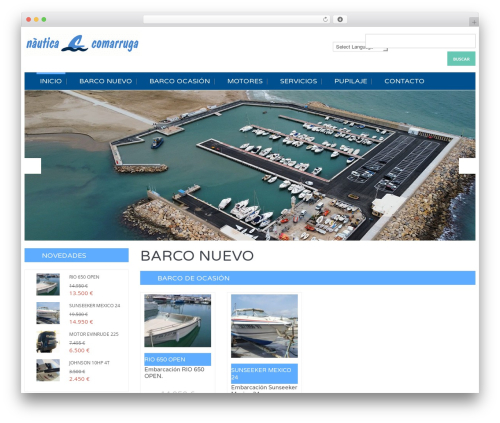Open the BARCO NUEVO menu
Viewport: 500px width, 423px height.
106,81
